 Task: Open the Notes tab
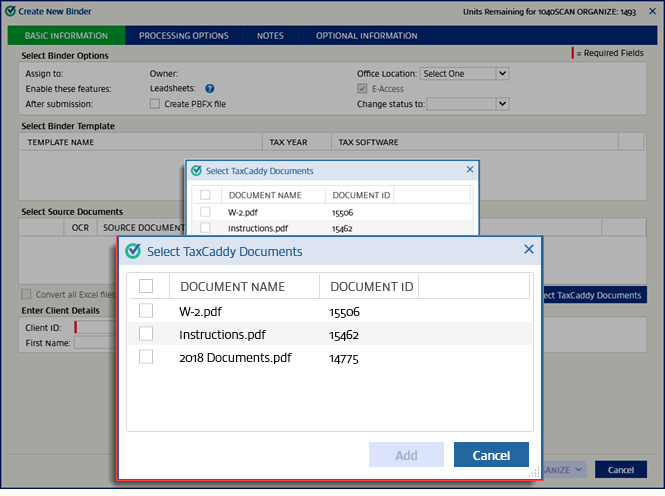click(270, 36)
